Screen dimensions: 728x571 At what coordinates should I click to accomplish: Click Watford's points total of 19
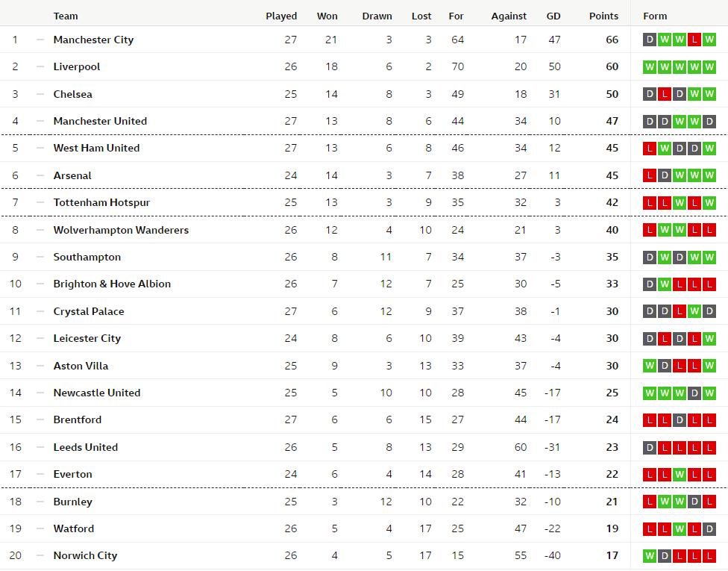point(612,528)
